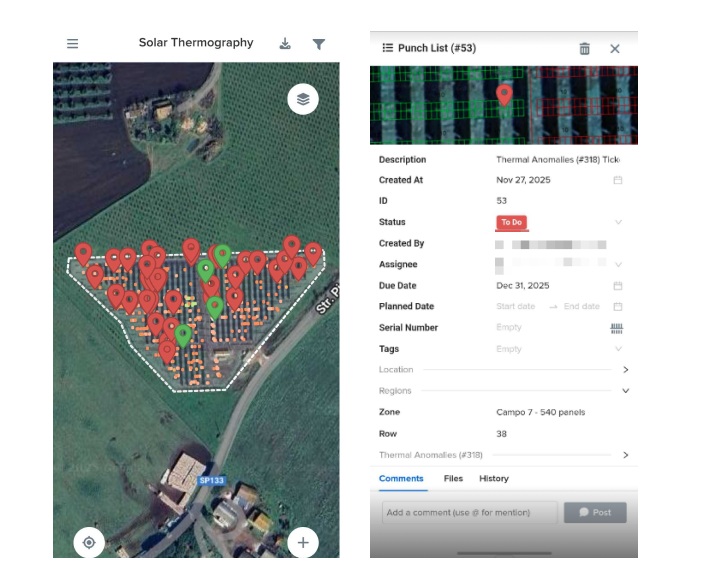Click the To Do status badge
Image resolution: width=709 pixels, height=586 pixels.
(x=511, y=222)
